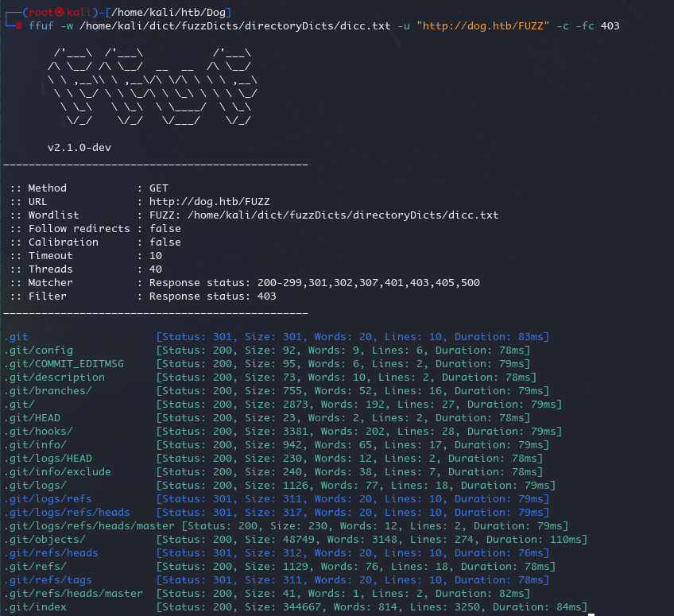
Task: Click the kali skull icon in prompt
Action: 60,12
